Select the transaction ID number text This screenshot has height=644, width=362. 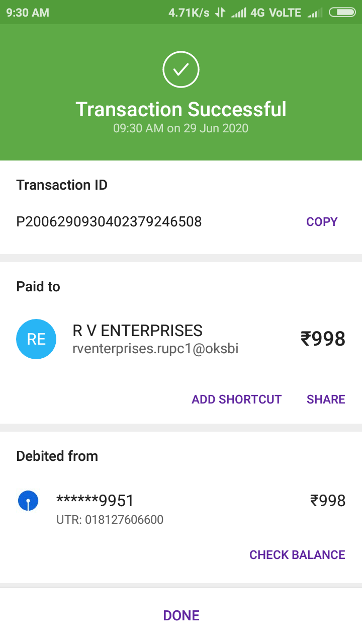point(109,222)
